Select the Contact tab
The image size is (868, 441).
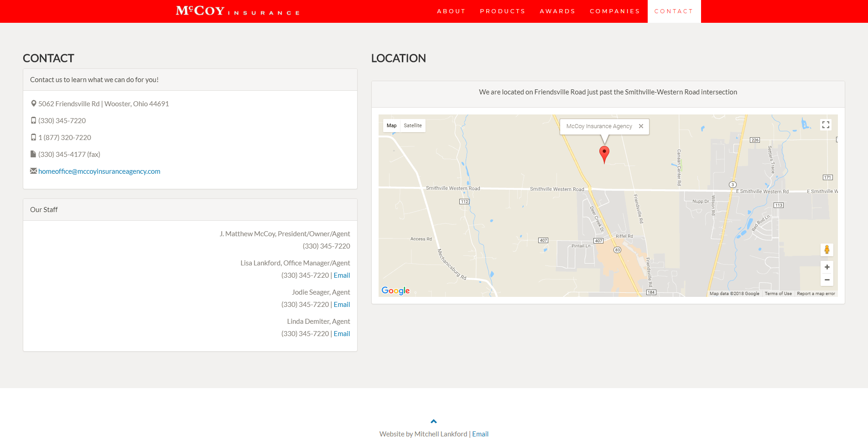(x=674, y=11)
